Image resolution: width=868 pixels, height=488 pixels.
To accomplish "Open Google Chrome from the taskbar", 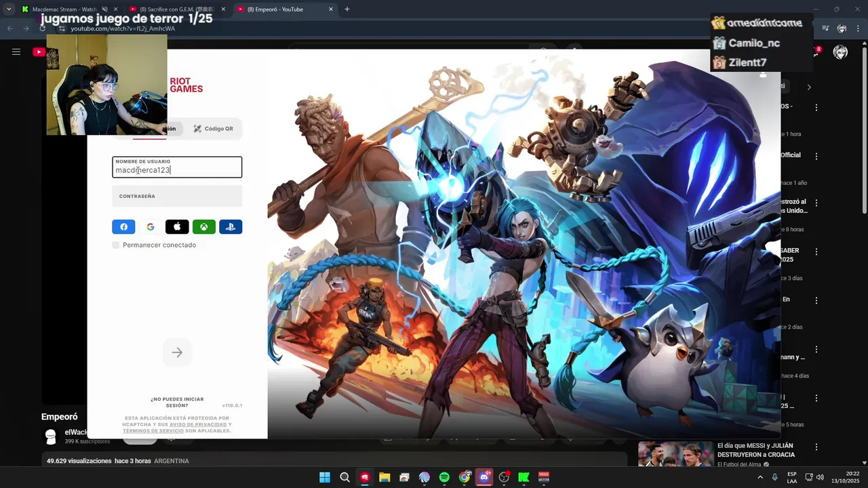I will point(465,477).
